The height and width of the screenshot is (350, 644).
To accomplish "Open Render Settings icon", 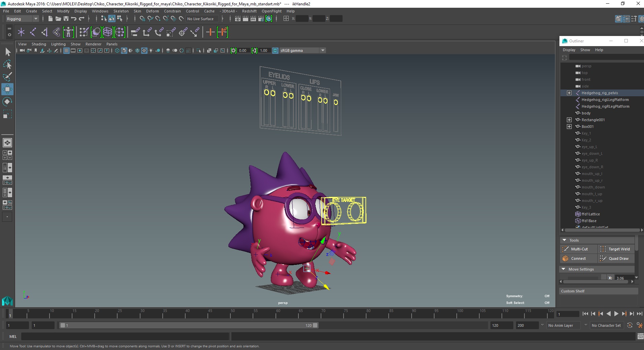I will [x=261, y=19].
